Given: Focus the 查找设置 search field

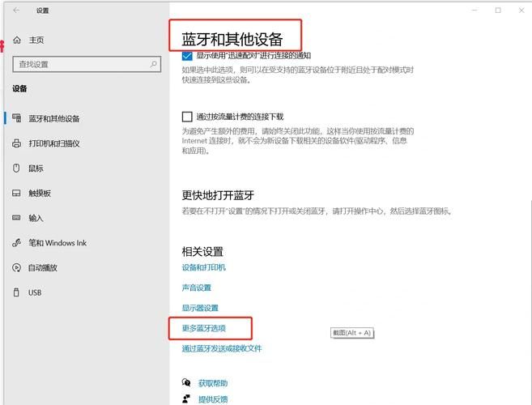Looking at the screenshot, I should (x=87, y=64).
